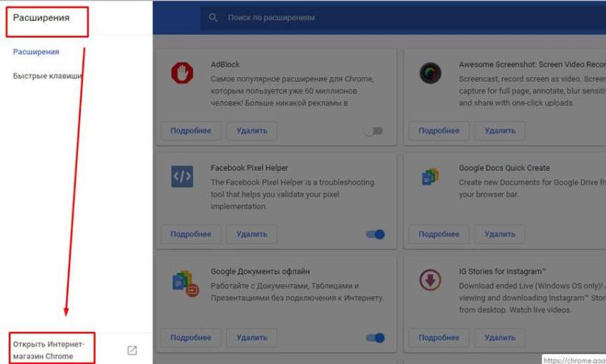Click the Awesome Screenshot lens icon
606x364 pixels.
[430, 73]
